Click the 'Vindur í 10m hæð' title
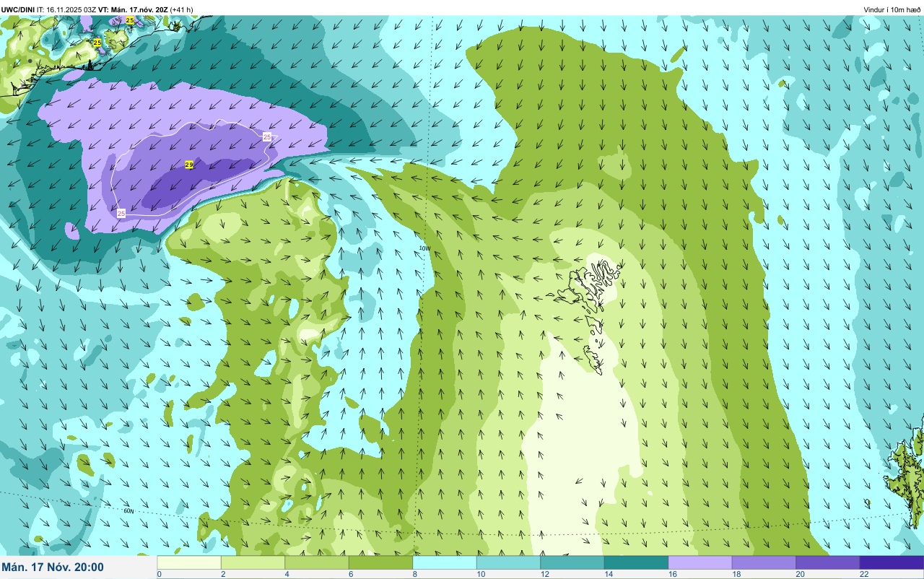The width and height of the screenshot is (924, 579). [892, 9]
